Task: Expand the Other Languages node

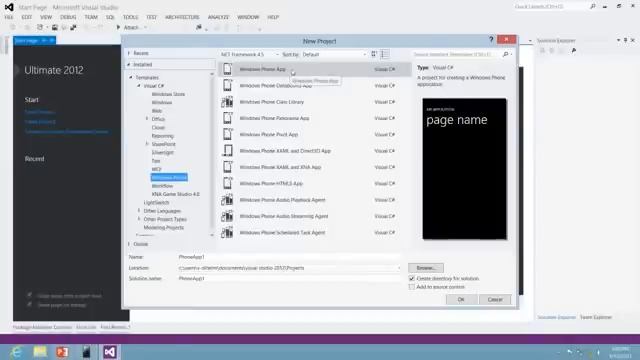Action: click(x=139, y=211)
